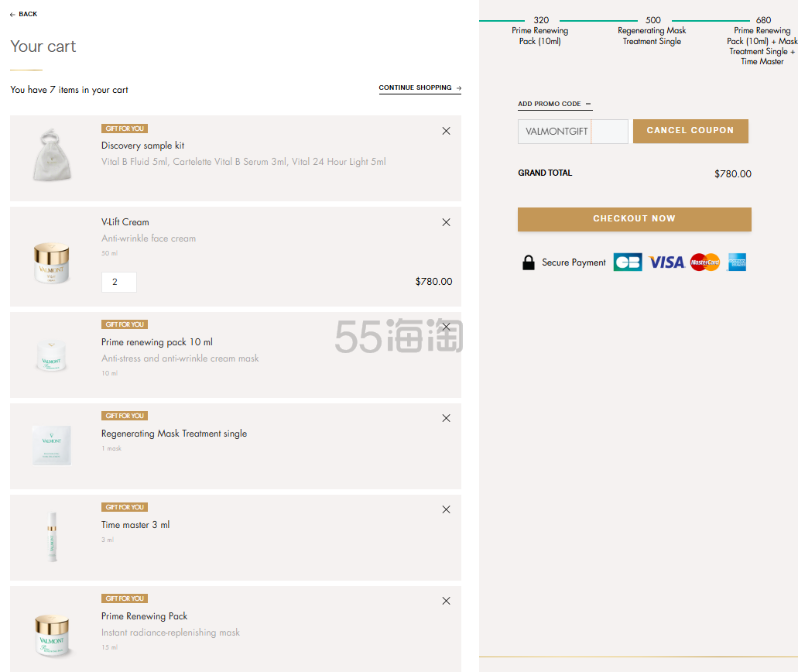Open Continue Shopping link

point(420,88)
